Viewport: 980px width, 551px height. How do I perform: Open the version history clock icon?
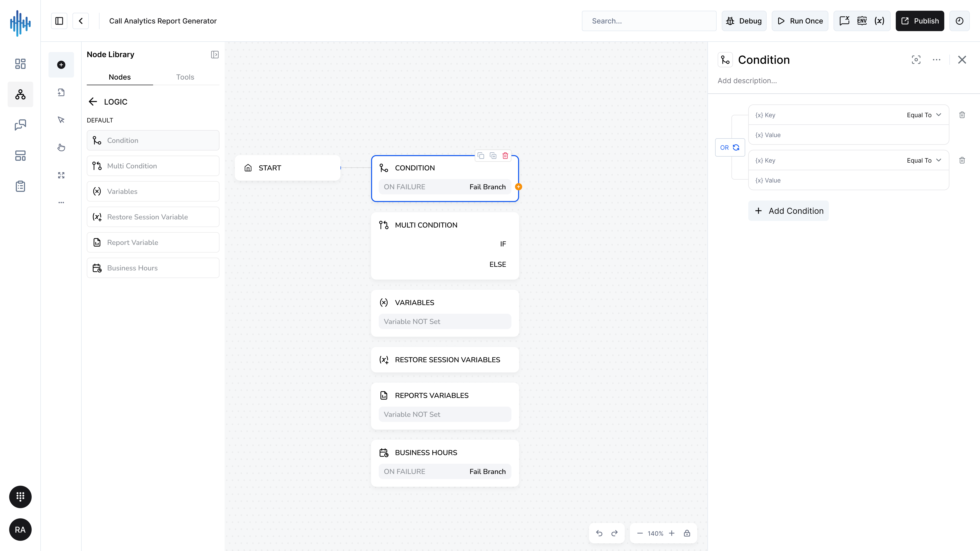click(959, 21)
